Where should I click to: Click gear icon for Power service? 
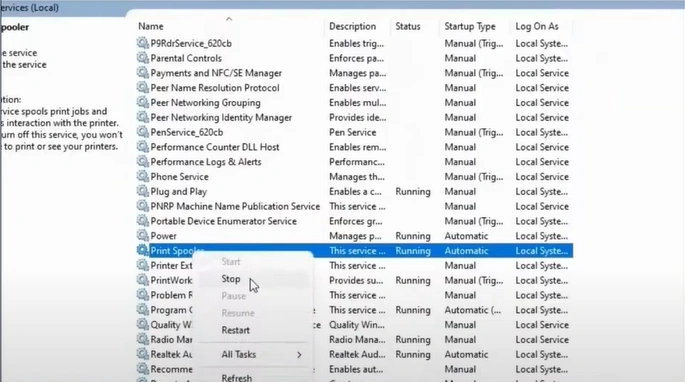pyautogui.click(x=142, y=236)
